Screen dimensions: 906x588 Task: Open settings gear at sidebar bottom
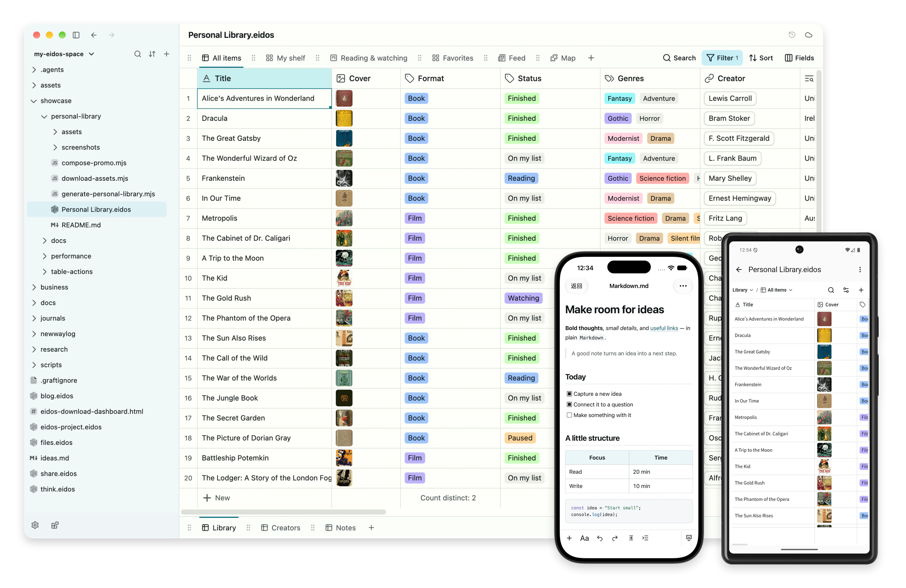35,525
